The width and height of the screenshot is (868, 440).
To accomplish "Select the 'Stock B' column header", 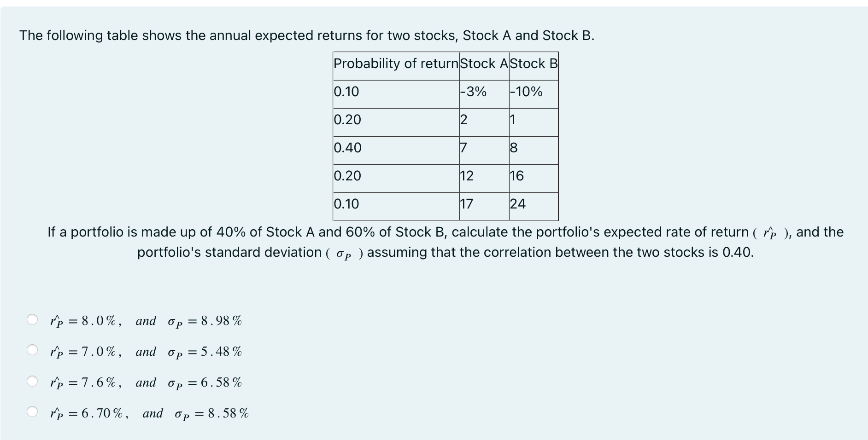I will [533, 64].
